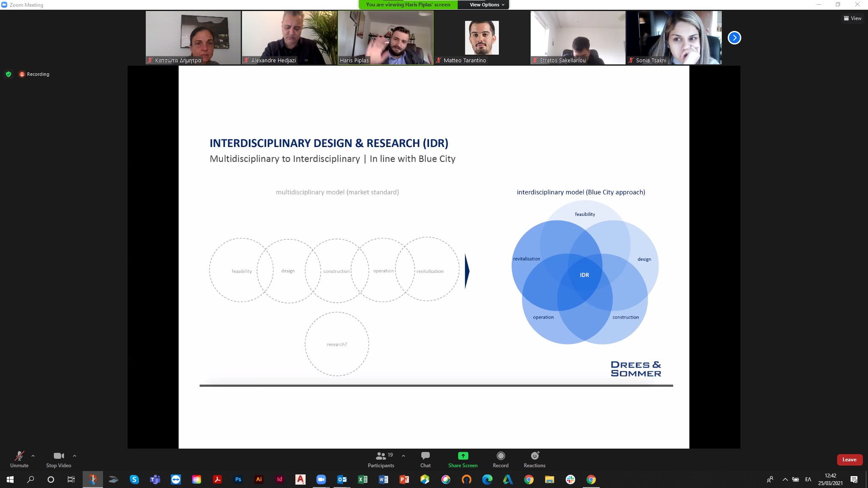Click the Unmute microphone icon

(19, 456)
